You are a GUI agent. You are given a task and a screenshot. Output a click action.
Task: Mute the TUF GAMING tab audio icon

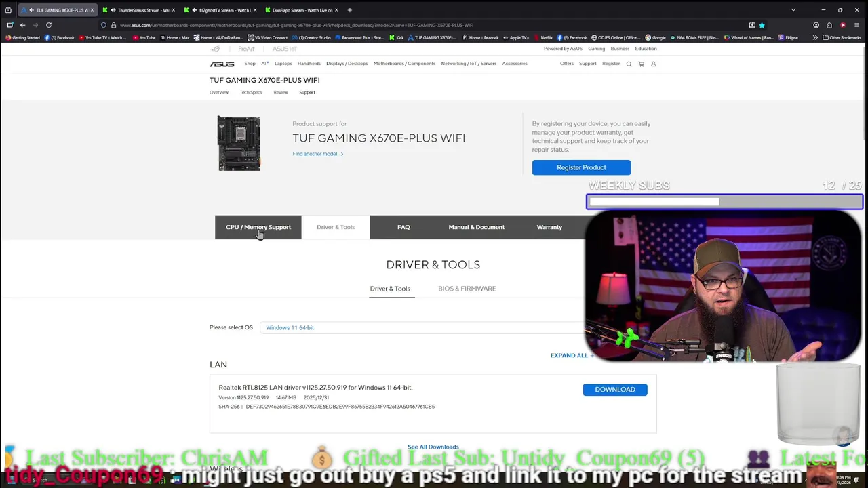pos(31,10)
